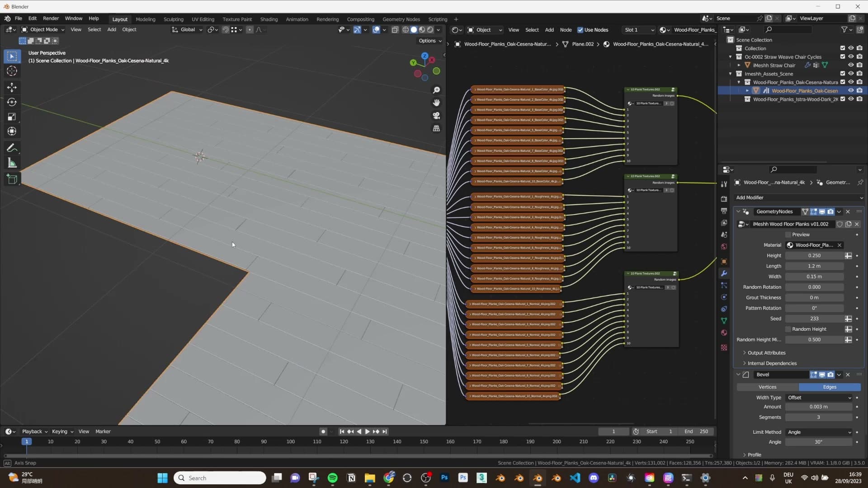868x488 pixels.
Task: Open the timeline Playback menu
Action: [x=35, y=432]
